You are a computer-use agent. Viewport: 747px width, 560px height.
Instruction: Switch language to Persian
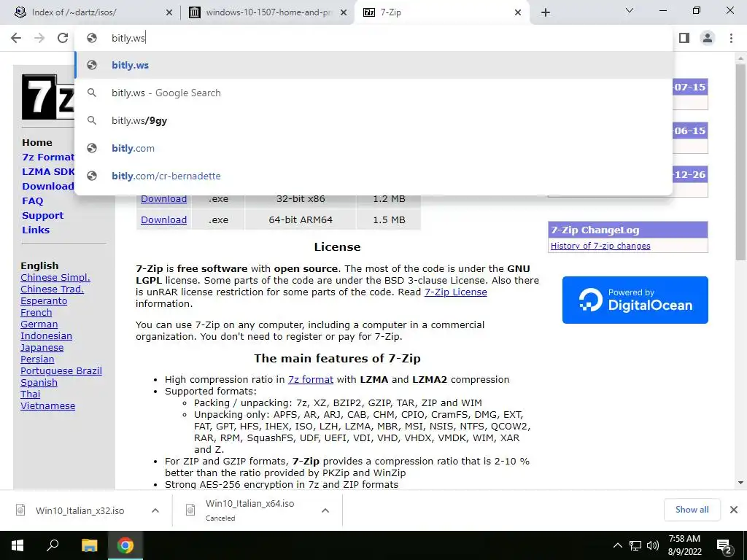[37, 359]
